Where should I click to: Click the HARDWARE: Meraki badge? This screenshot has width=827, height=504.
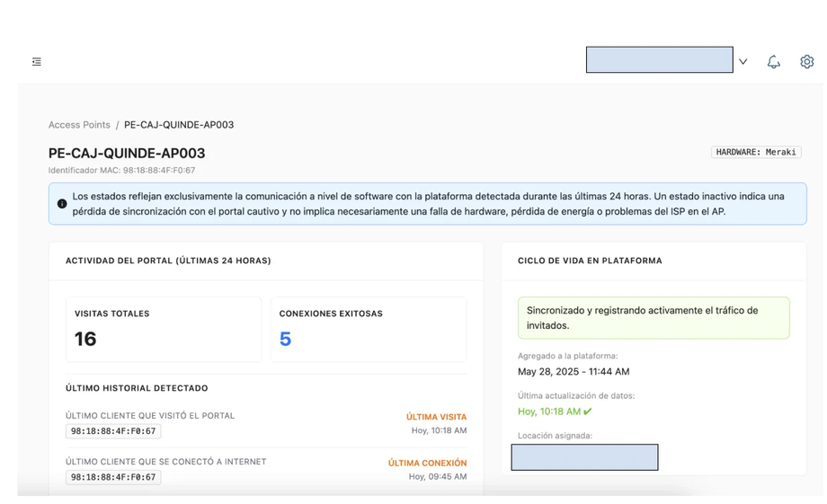click(x=756, y=152)
